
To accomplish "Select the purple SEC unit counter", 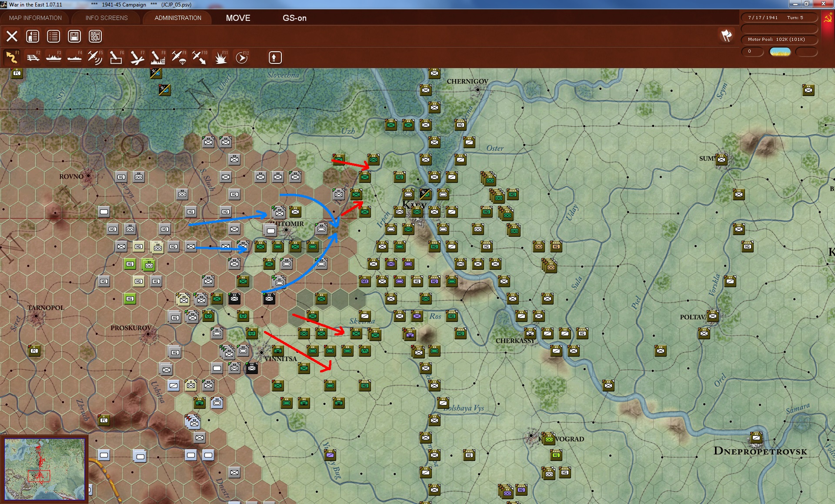I will 365,281.
